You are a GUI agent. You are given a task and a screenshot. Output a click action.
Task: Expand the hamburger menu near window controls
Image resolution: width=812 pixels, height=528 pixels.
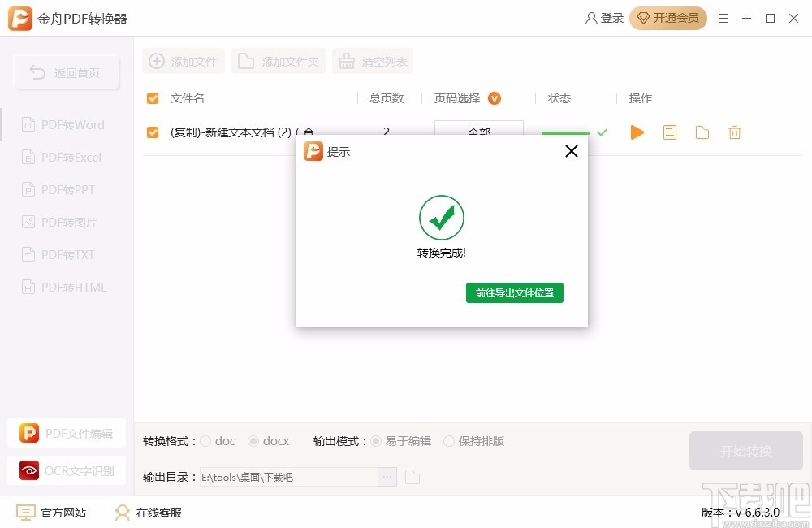(x=723, y=17)
